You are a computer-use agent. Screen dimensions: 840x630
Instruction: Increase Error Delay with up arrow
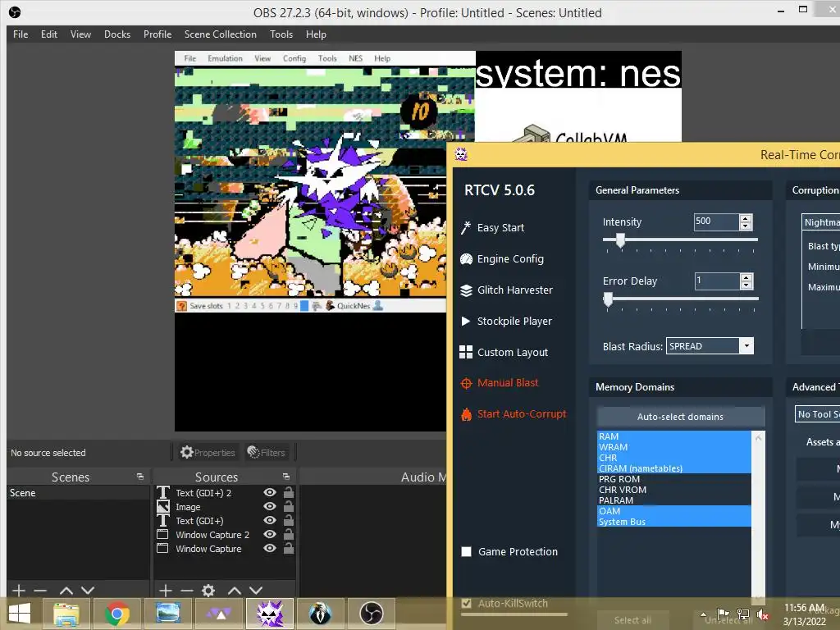coord(746,277)
